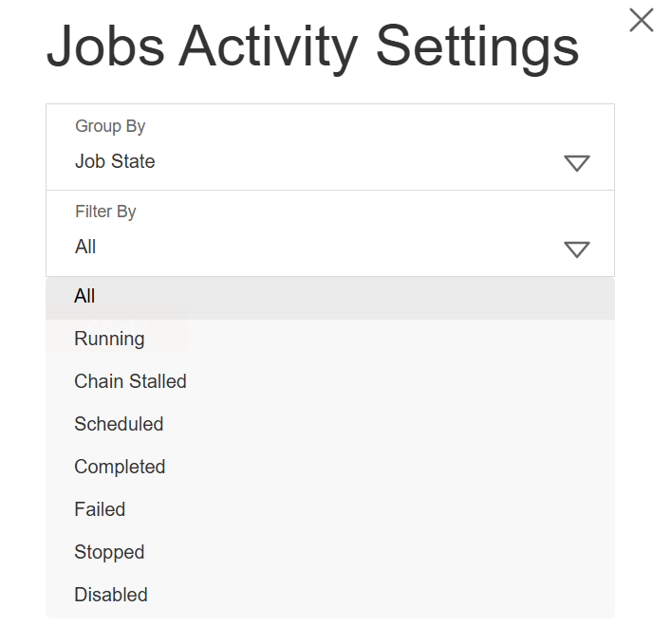
Task: Close the Jobs Activity Settings dialog
Action: [x=642, y=20]
